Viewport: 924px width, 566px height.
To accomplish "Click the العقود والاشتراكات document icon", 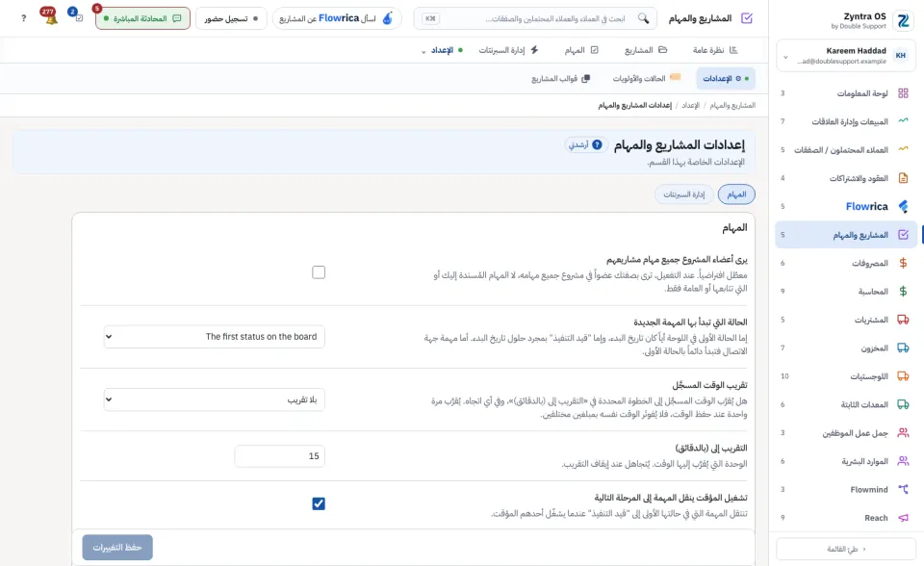I will click(903, 177).
